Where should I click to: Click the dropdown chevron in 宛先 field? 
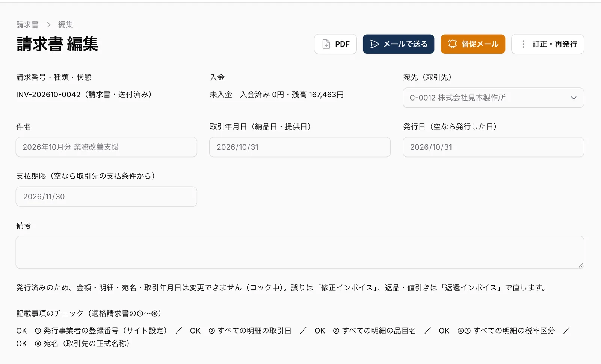[x=574, y=98]
